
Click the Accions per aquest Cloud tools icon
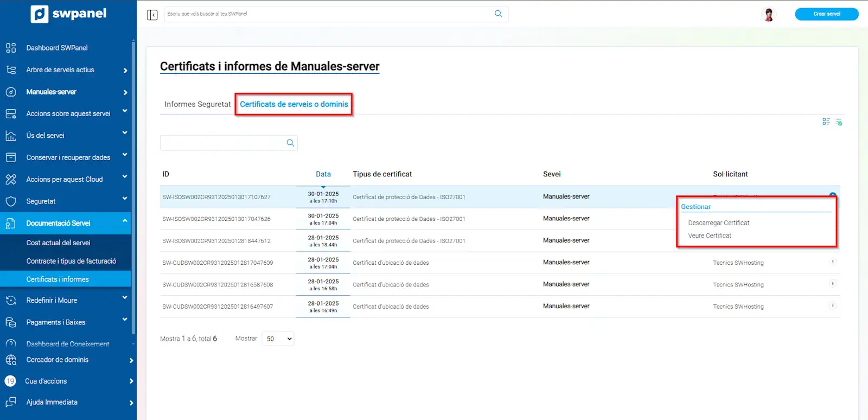click(x=11, y=180)
